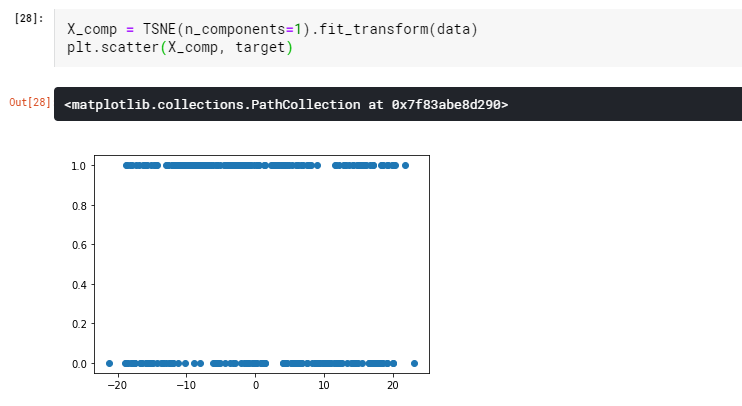This screenshot has height=406, width=742.
Task: Click the x-axis tick label 10
Action: [324, 385]
